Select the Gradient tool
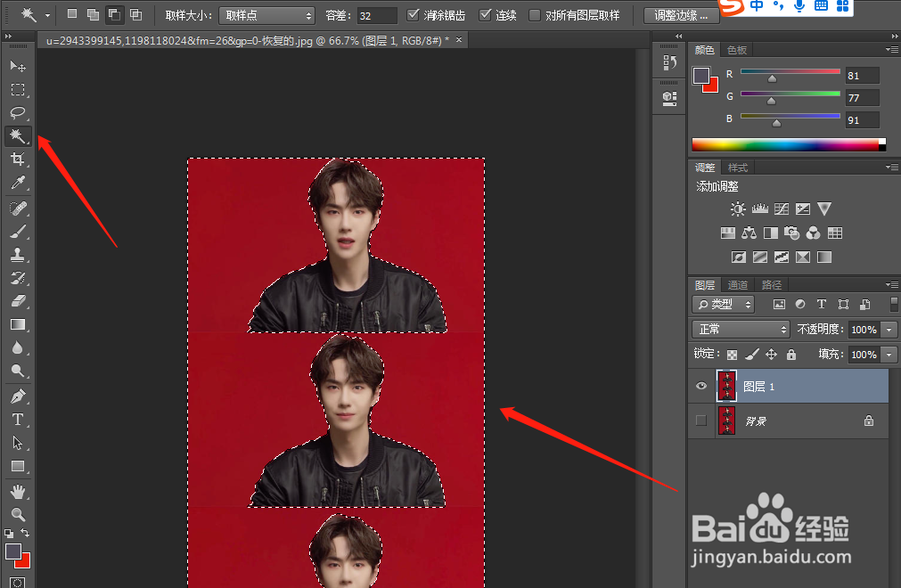Viewport: 901px width, 588px height. (x=18, y=324)
